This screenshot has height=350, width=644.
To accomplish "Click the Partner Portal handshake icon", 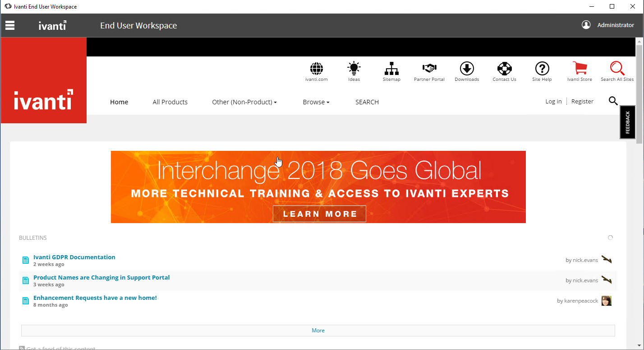I will click(429, 69).
